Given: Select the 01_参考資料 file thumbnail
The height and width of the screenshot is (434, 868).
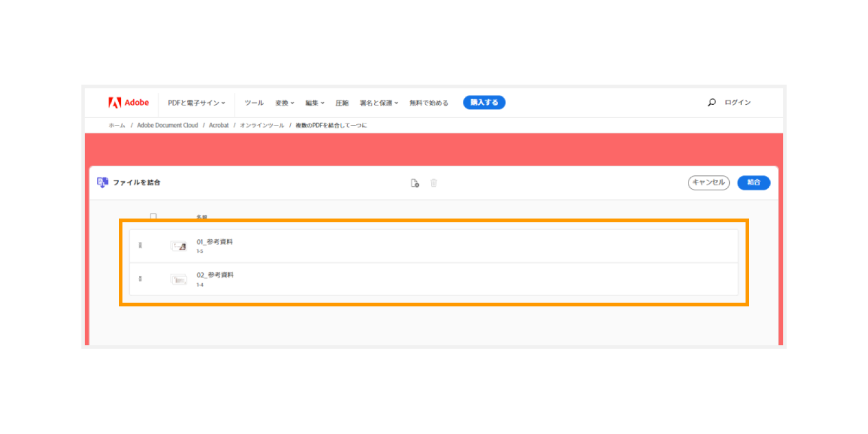Looking at the screenshot, I should [x=179, y=246].
